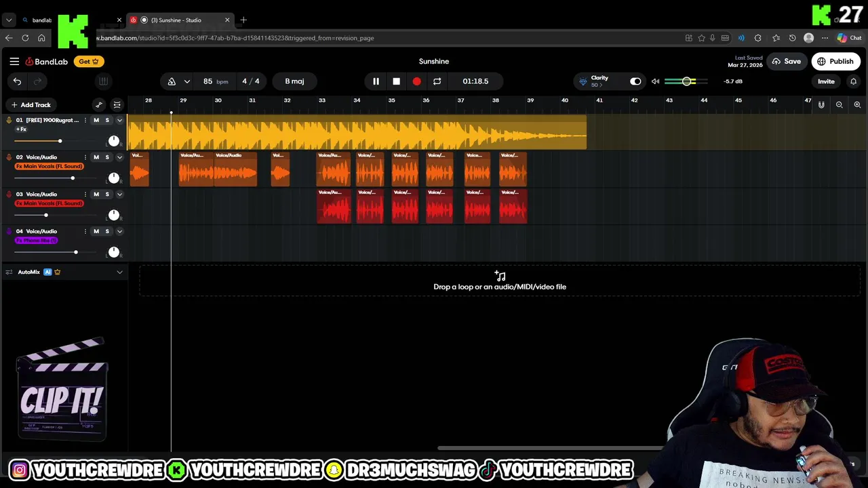Open the BandLab hamburger menu
The height and width of the screenshot is (488, 868).
tap(14, 62)
